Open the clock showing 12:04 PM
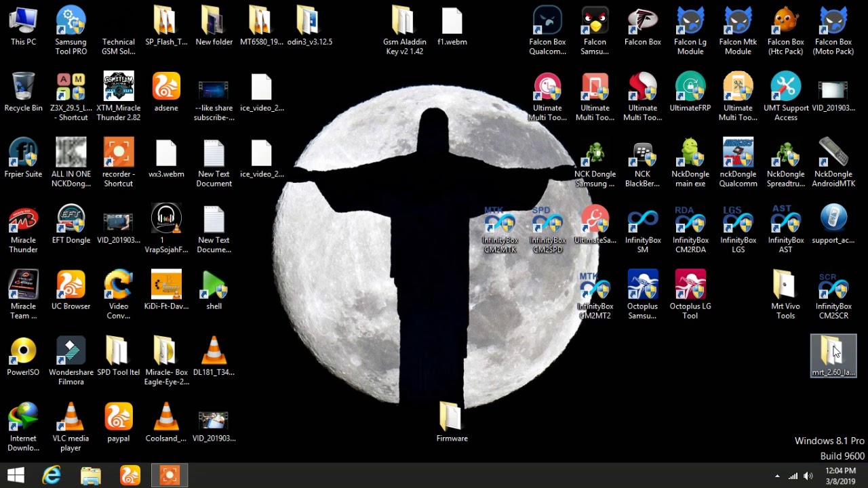The width and height of the screenshot is (868, 488). pyautogui.click(x=841, y=476)
